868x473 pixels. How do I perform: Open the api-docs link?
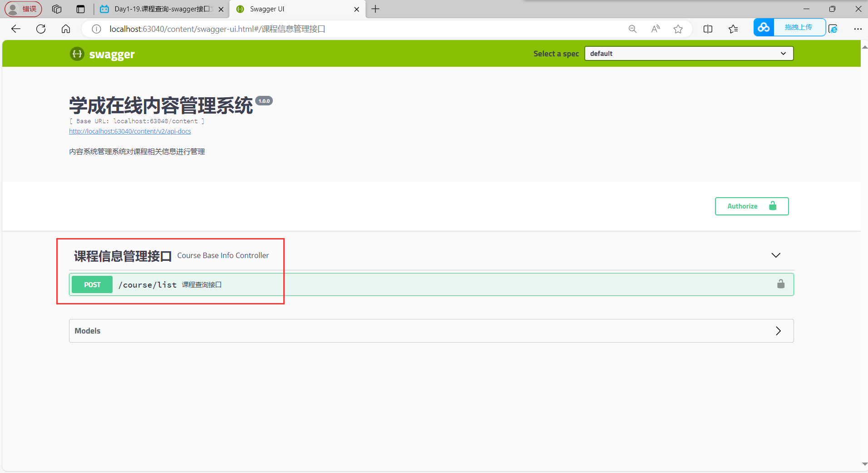coord(130,131)
